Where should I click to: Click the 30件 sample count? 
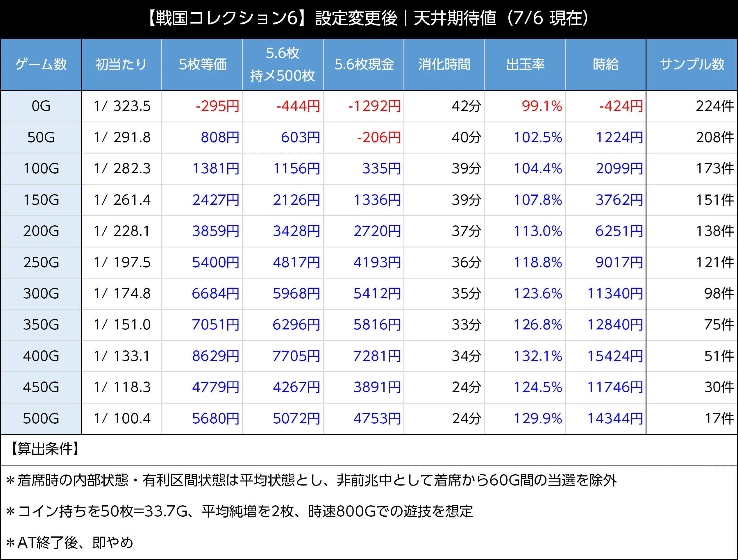click(x=719, y=387)
